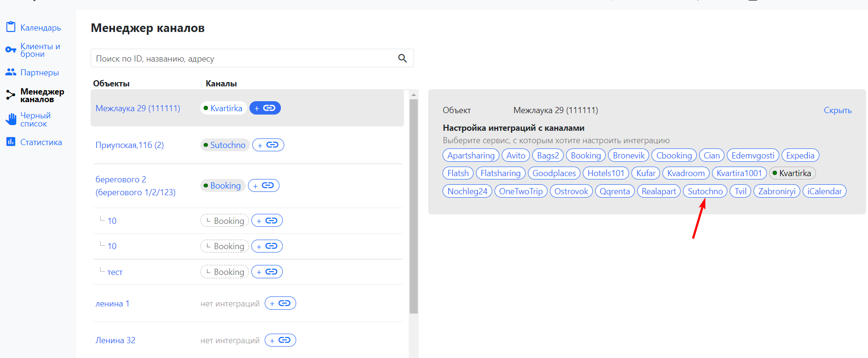The image size is (868, 358).
Task: Open sub-object тест link
Action: [115, 272]
